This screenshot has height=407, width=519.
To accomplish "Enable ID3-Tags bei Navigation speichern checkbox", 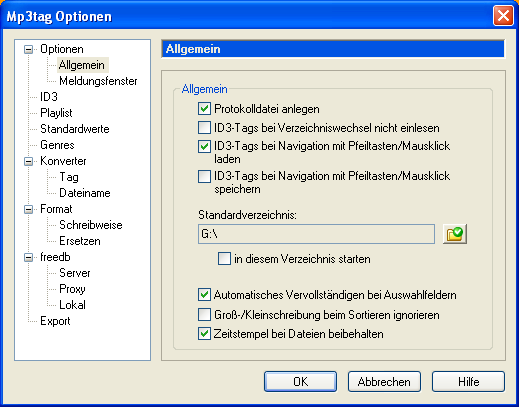I will [x=204, y=176].
